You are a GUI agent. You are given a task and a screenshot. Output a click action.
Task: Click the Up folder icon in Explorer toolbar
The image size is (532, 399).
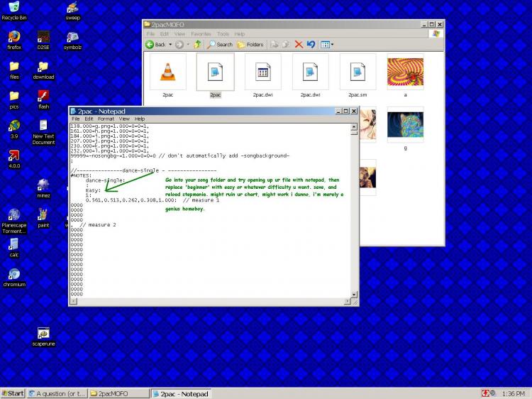pyautogui.click(x=198, y=44)
